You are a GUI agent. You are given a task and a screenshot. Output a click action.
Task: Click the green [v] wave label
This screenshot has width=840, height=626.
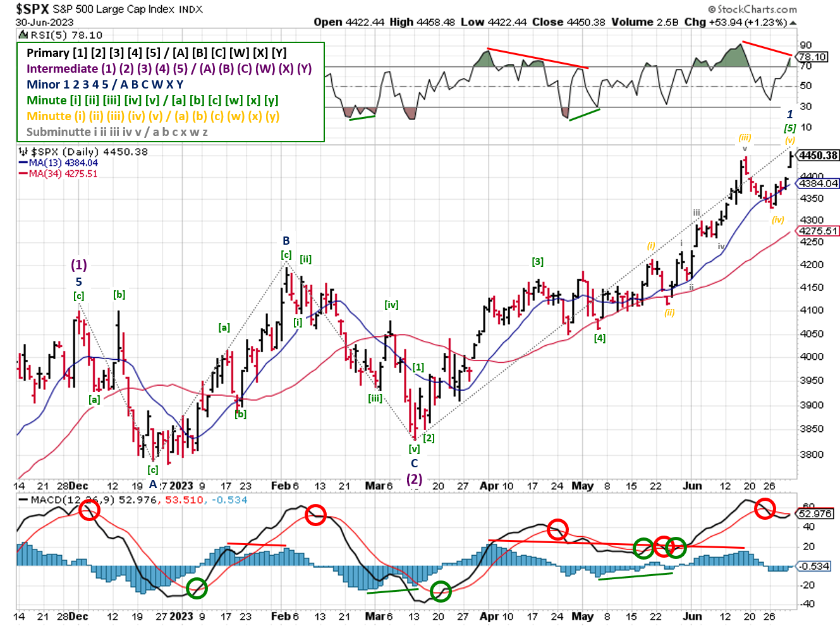pyautogui.click(x=414, y=449)
